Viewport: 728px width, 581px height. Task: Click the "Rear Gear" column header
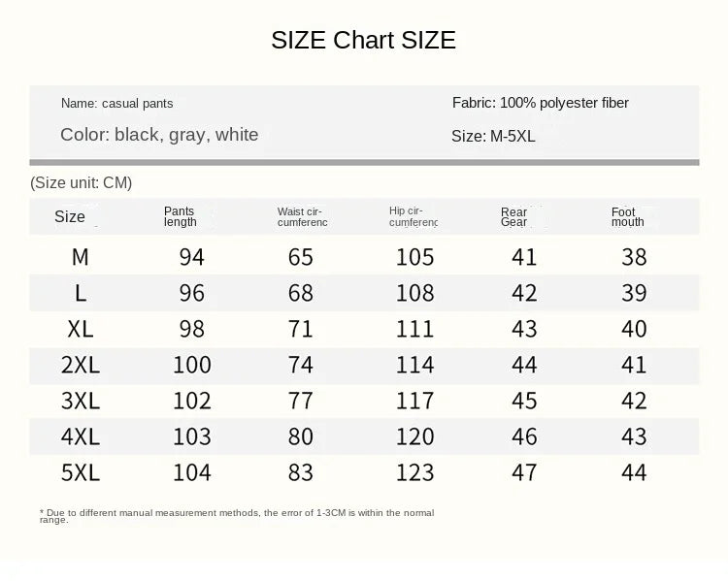[x=514, y=216]
